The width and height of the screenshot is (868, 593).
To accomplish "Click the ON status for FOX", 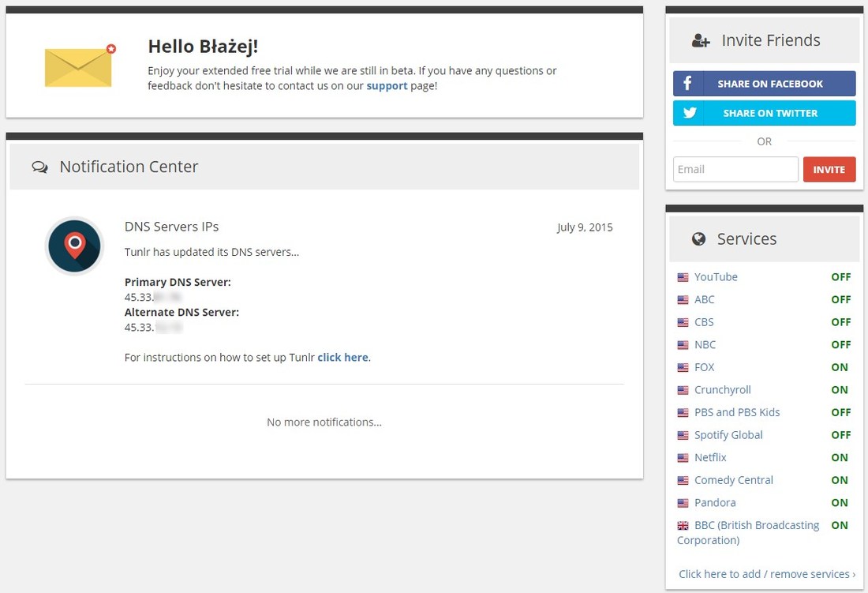I will pos(840,367).
